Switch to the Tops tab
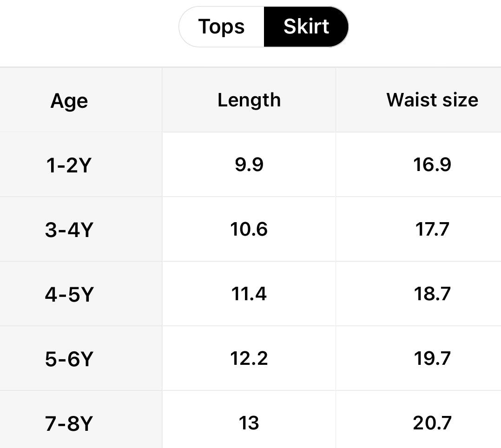The image size is (501, 448). [x=222, y=26]
